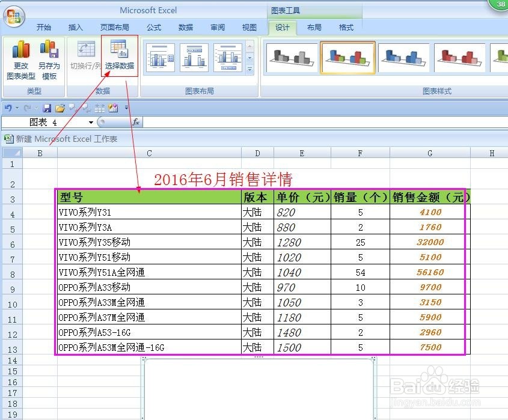Switch to the 布局 (Layout) chart tab

click(x=314, y=28)
